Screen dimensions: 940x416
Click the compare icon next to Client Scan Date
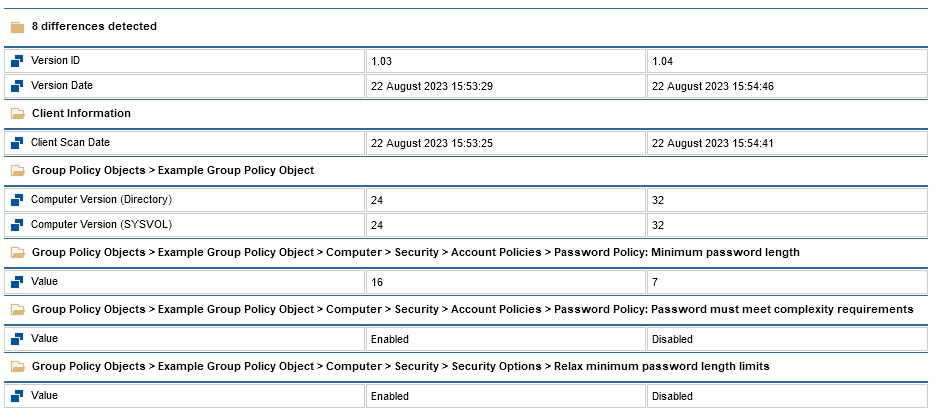coord(17,143)
